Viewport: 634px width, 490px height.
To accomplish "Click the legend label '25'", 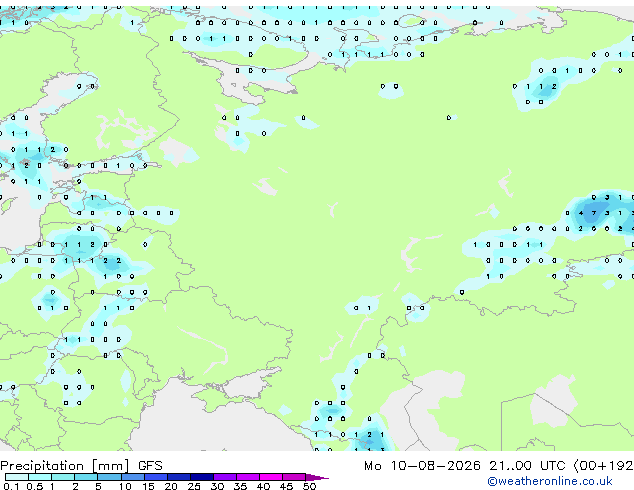I will tap(194, 486).
